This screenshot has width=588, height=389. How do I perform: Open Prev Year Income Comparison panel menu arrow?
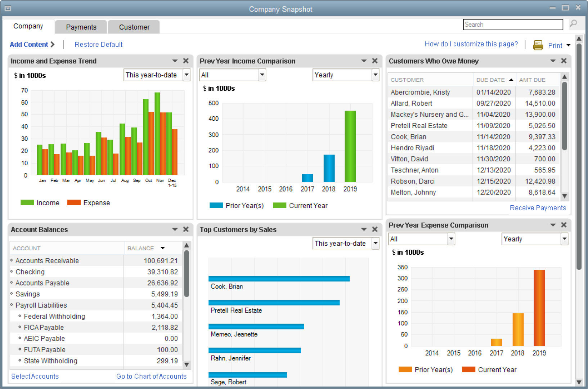[364, 61]
